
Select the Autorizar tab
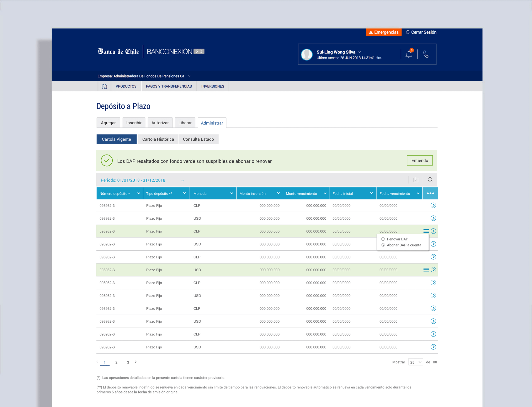(x=160, y=123)
